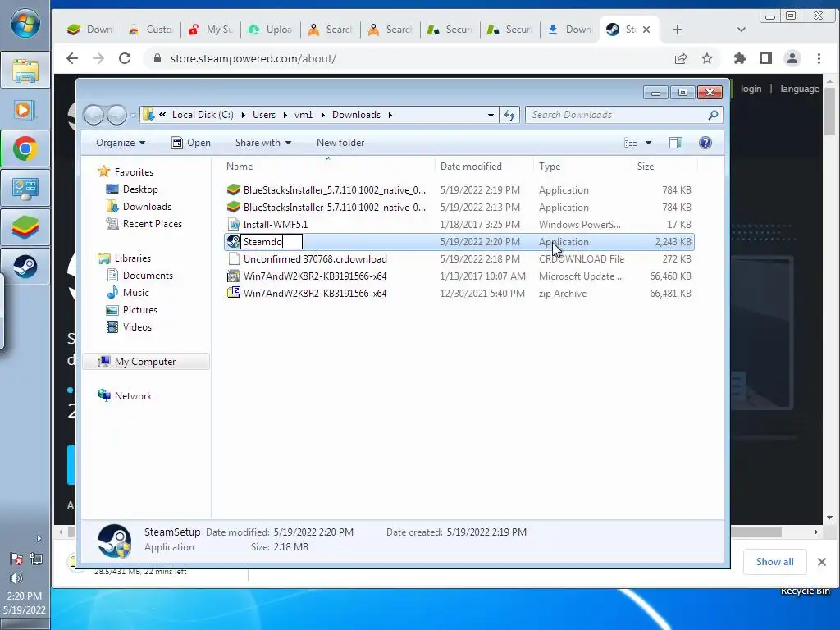Click the Chrome share page icon
840x630 pixels.
[x=681, y=58]
